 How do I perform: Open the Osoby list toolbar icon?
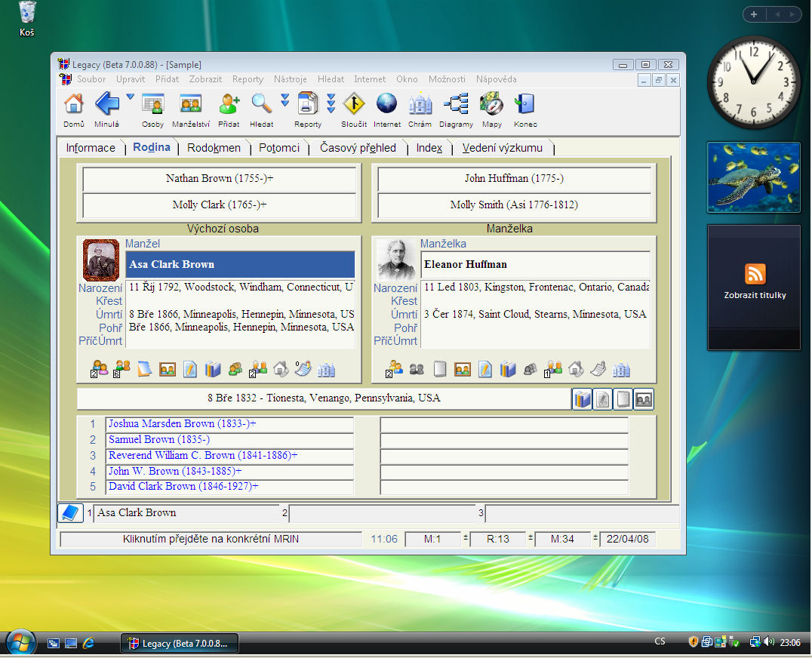click(x=152, y=104)
